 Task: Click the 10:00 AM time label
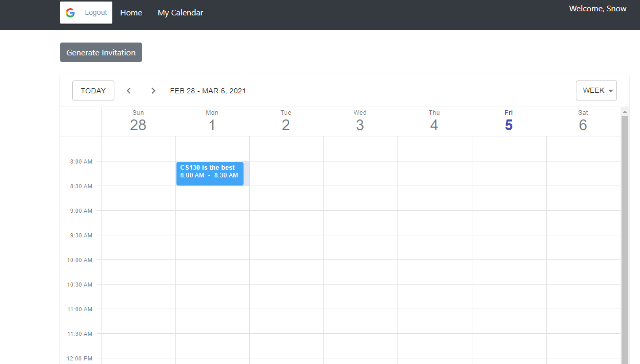(80, 260)
